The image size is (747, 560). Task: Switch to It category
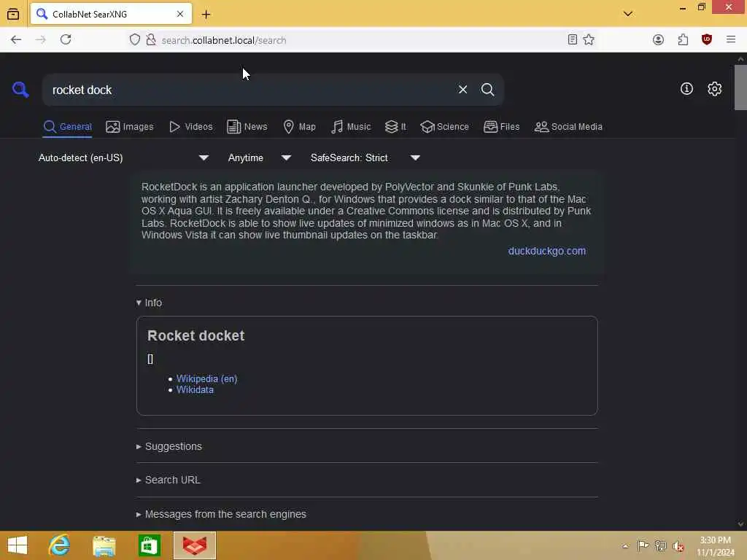click(395, 127)
